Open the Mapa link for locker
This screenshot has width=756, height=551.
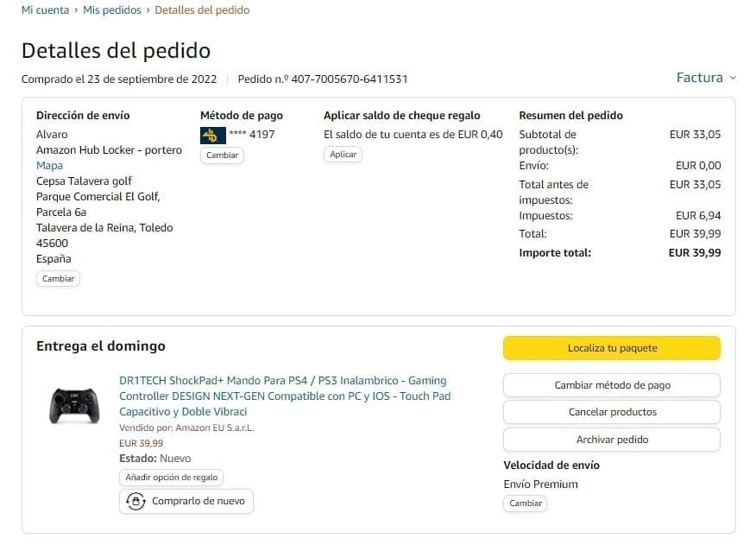pos(49,166)
